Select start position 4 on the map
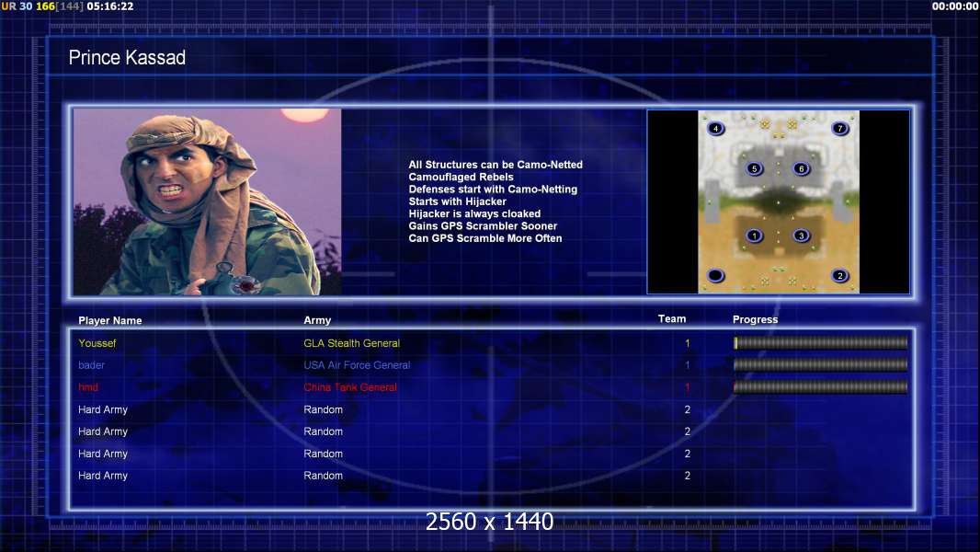Screen dimensions: 980x552 715,129
